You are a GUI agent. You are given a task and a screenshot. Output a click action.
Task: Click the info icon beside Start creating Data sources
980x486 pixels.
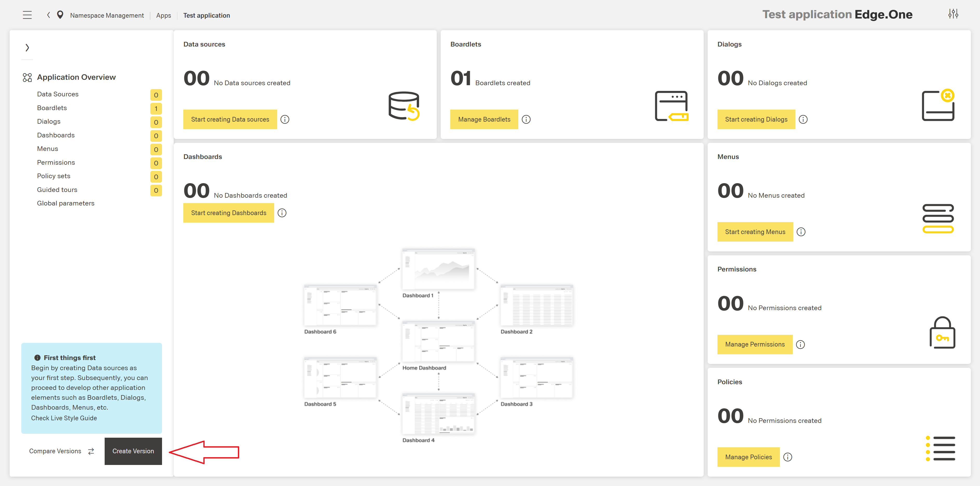tap(285, 119)
